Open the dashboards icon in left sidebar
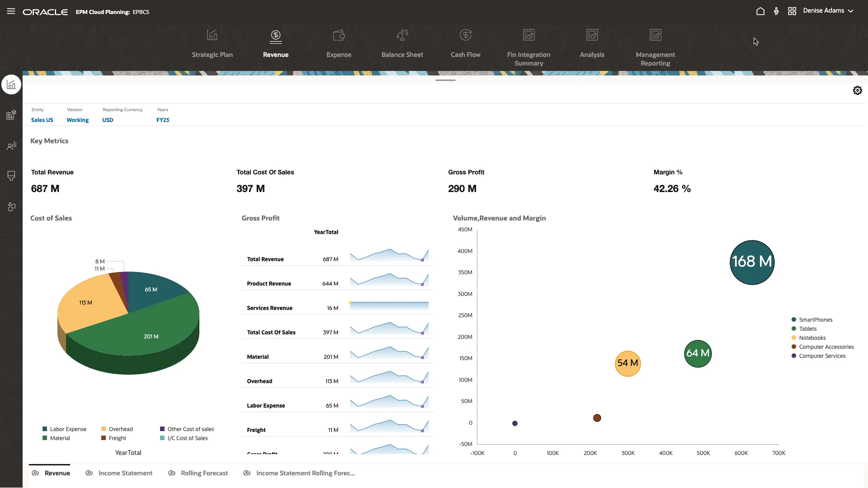Screen dimensions: 868x488 point(11,84)
